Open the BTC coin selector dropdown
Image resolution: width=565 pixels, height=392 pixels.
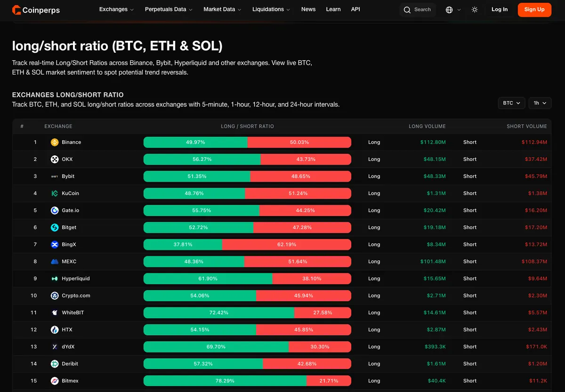click(511, 103)
